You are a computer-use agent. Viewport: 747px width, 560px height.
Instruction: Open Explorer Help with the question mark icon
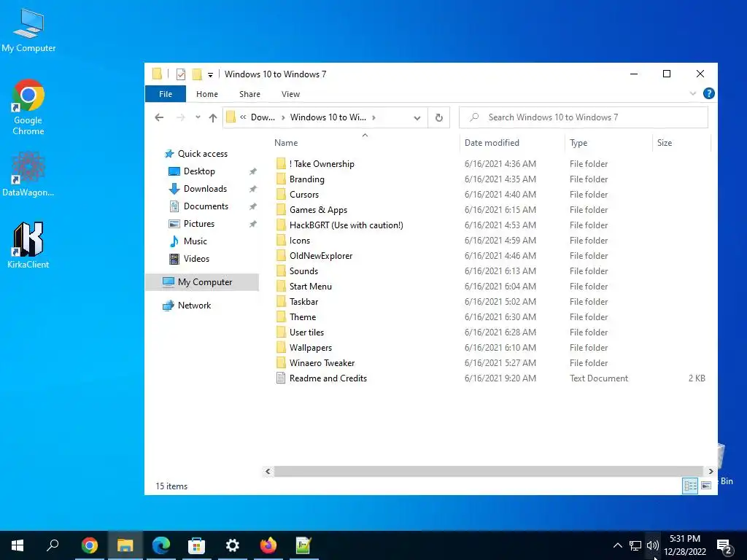(x=708, y=93)
